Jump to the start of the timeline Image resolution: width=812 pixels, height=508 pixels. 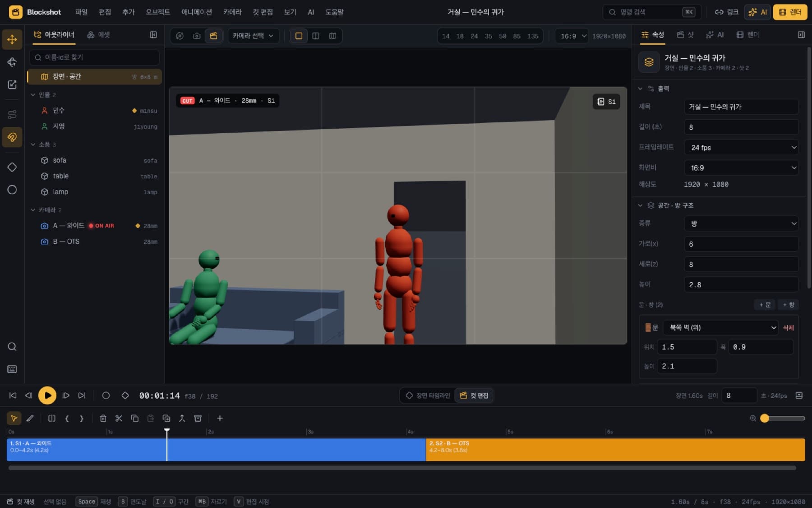(x=13, y=395)
